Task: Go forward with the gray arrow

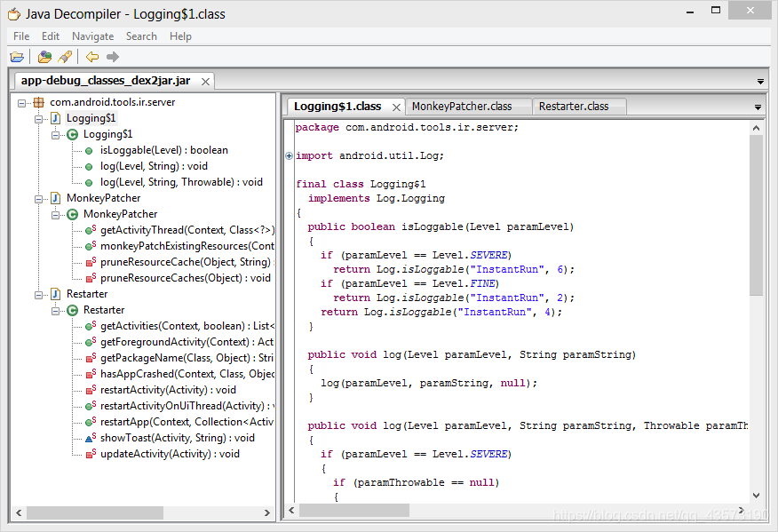Action: pyautogui.click(x=113, y=57)
